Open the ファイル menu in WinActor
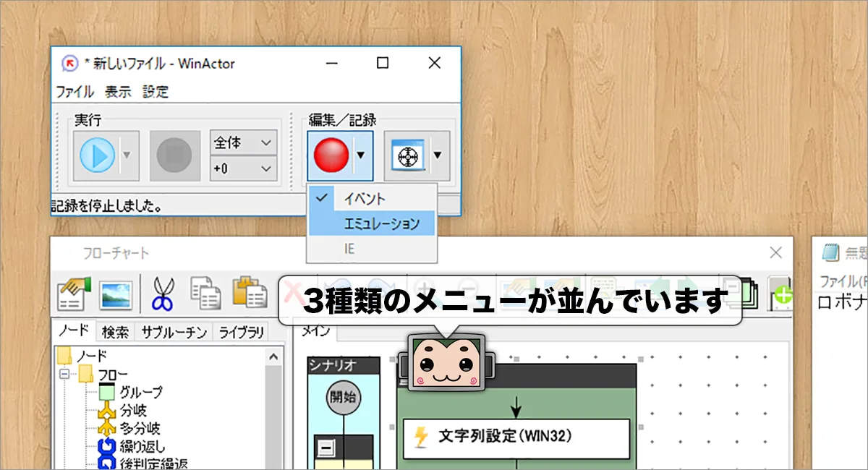This screenshot has height=470, width=868. click(75, 92)
